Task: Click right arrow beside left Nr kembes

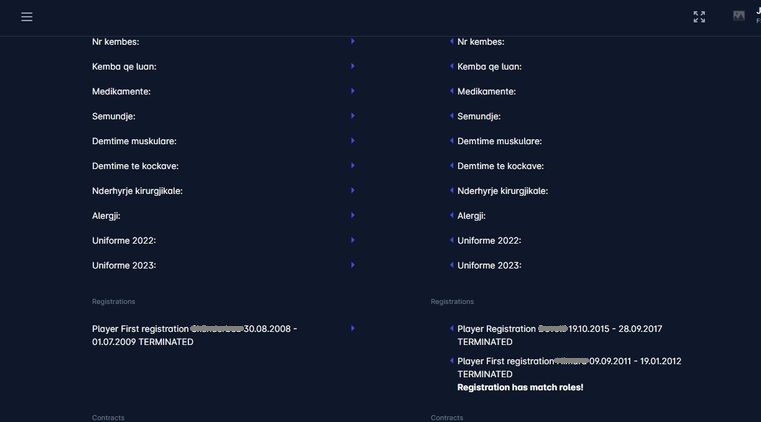Action: pyautogui.click(x=353, y=41)
